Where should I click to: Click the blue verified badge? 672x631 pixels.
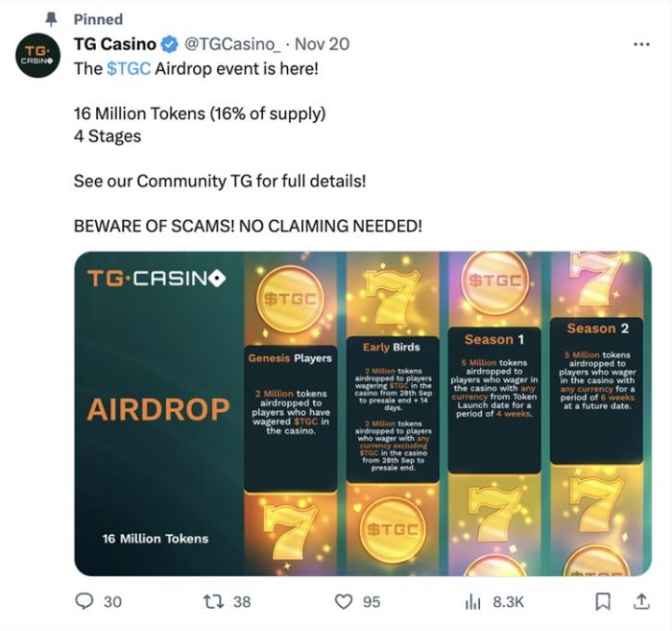(170, 44)
